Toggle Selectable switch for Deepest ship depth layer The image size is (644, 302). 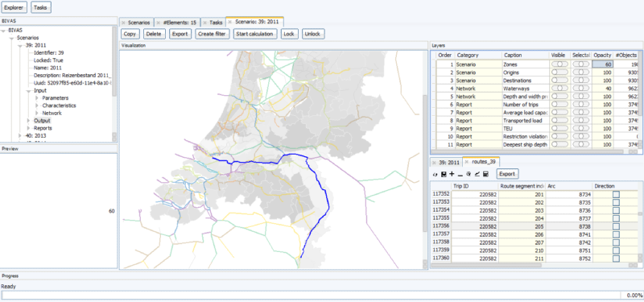pos(580,145)
